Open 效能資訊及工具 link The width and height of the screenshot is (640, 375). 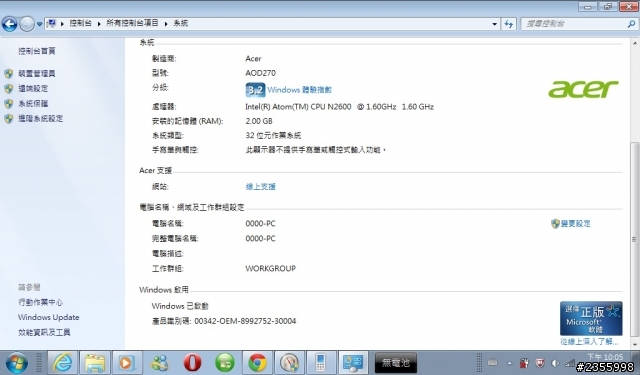44,333
